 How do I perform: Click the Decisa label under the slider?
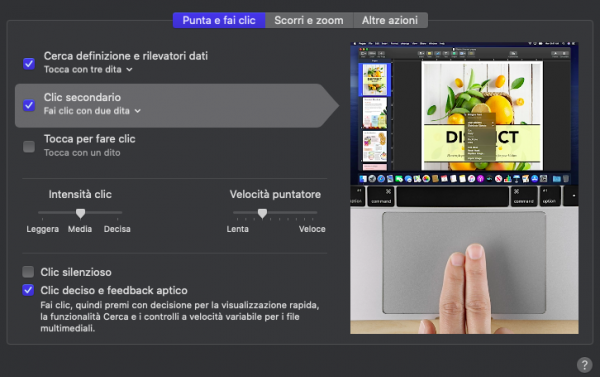tap(117, 229)
